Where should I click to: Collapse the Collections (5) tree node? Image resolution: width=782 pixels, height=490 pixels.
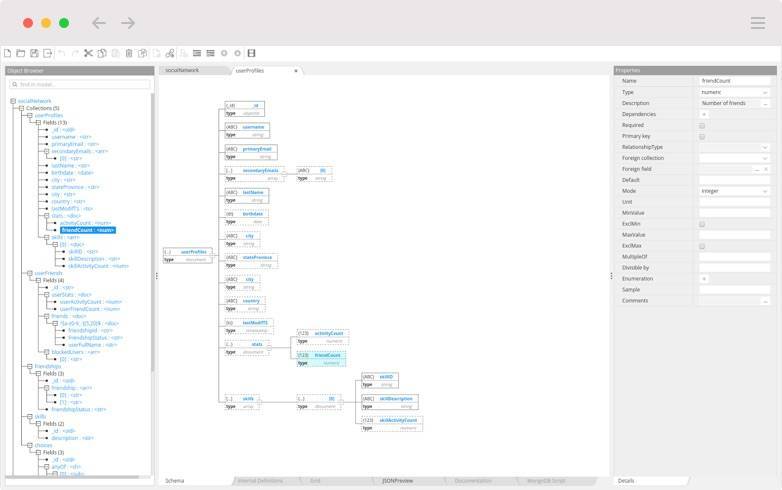point(21,108)
